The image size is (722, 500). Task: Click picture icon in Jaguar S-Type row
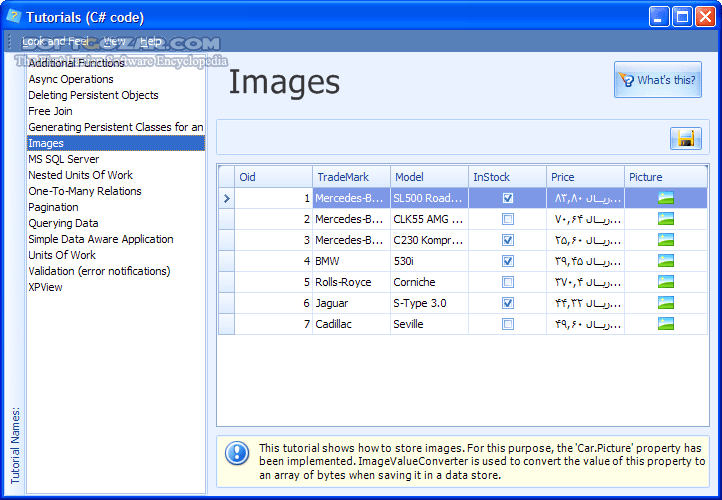click(x=666, y=303)
